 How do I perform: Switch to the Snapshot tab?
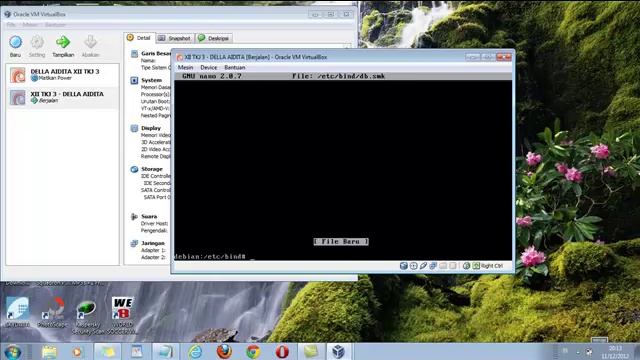click(175, 38)
